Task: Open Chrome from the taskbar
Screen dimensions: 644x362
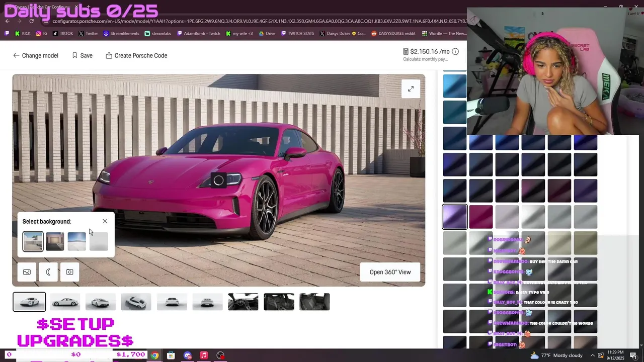Action: point(154,355)
